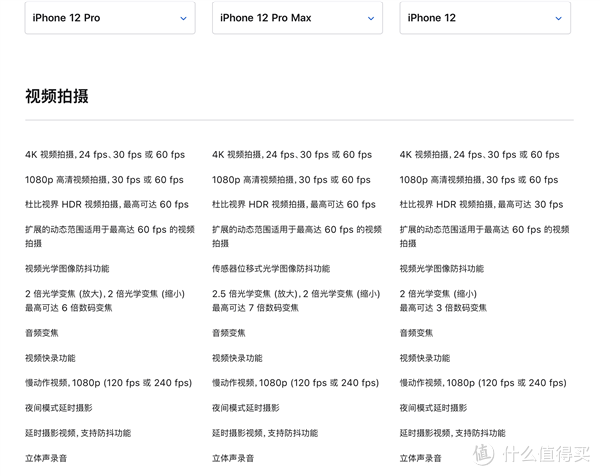Click 夜间模式延时摄影 in the left column
Viewport: 600px width, 476px height.
click(58, 408)
